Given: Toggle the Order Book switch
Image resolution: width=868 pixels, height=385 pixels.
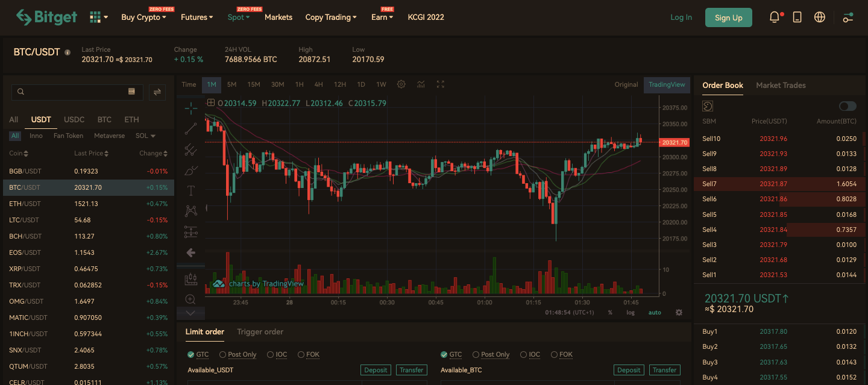Looking at the screenshot, I should [848, 106].
